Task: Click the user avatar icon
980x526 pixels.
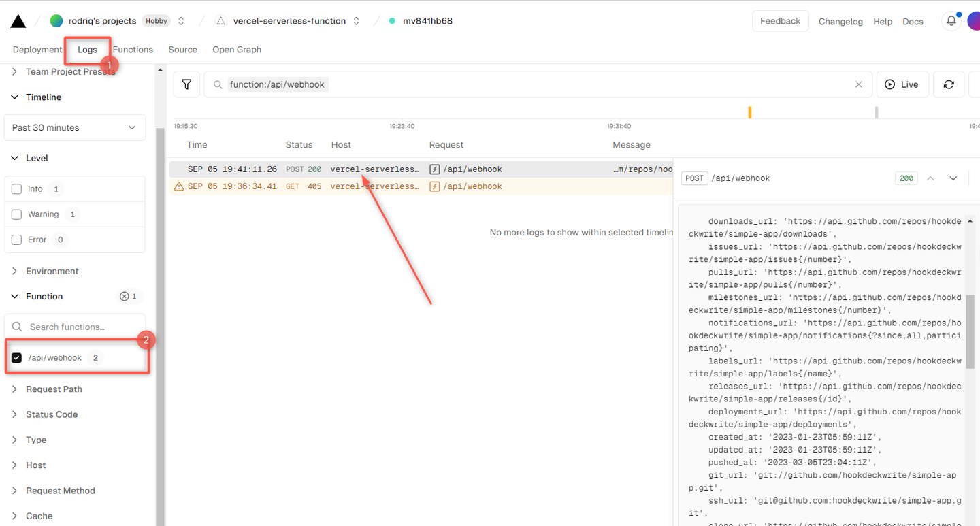Action: (974, 21)
